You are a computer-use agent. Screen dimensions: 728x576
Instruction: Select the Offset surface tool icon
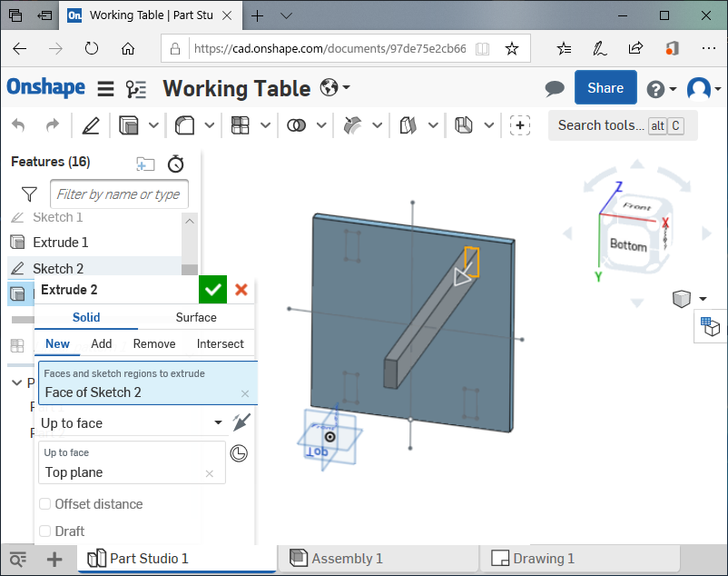(x=408, y=125)
